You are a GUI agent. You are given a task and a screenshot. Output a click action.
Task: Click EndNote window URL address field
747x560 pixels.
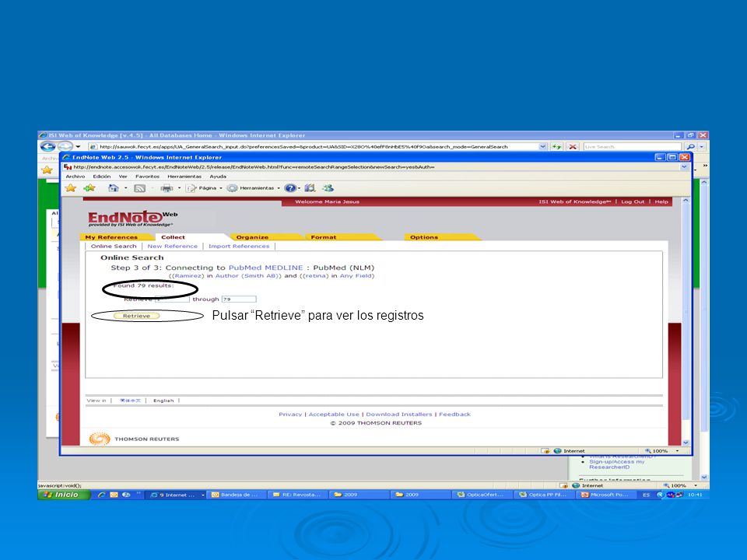point(373,167)
